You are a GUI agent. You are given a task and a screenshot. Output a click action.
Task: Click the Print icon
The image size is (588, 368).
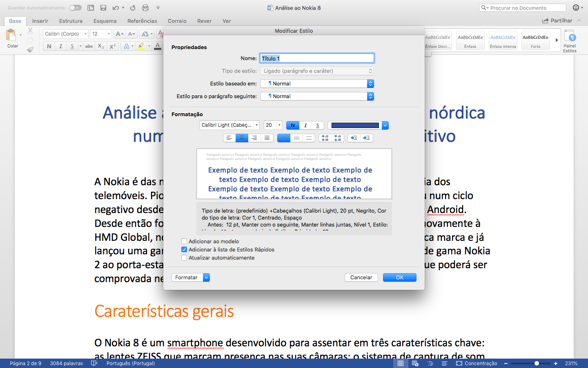(145, 8)
